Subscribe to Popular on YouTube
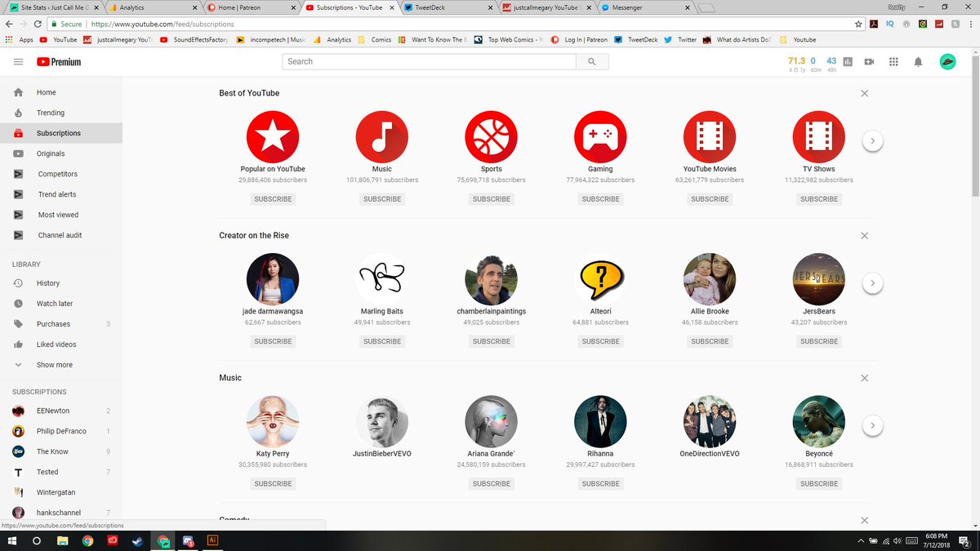The height and width of the screenshot is (551, 980). click(273, 199)
